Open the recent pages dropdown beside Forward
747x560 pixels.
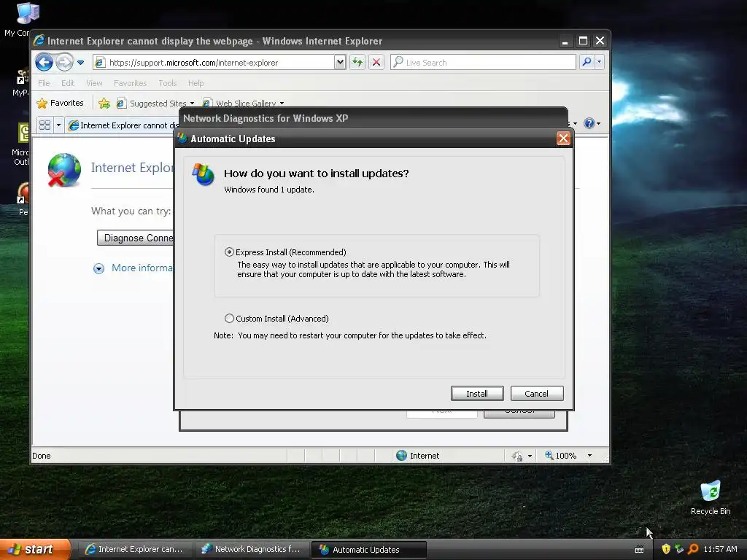[80, 63]
